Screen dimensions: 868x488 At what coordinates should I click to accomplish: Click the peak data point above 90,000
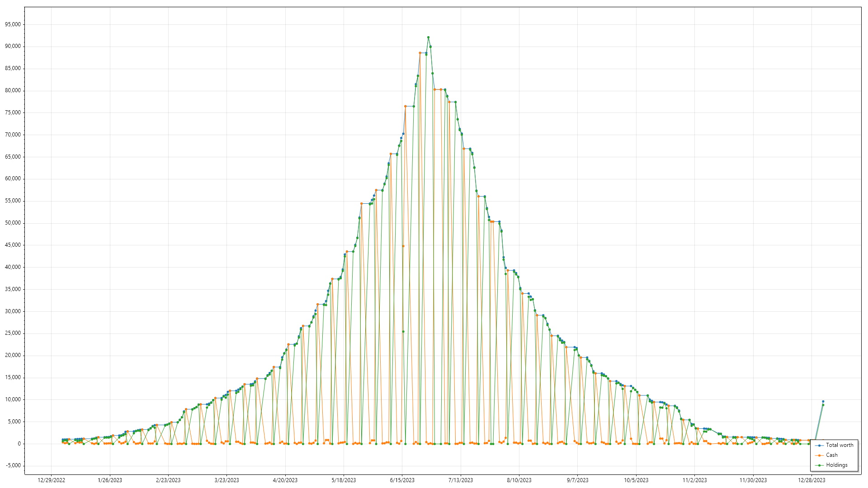tap(428, 38)
